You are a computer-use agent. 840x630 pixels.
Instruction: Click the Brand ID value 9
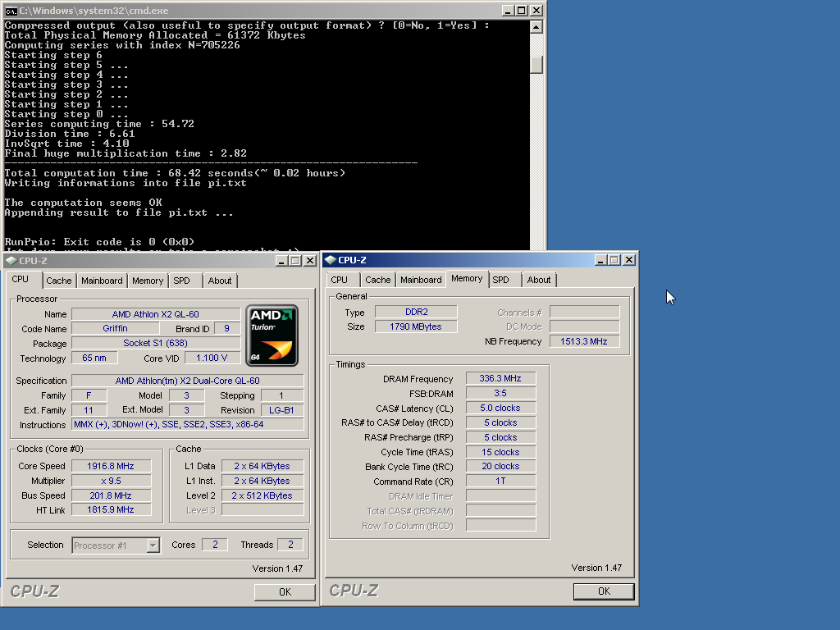pos(226,328)
